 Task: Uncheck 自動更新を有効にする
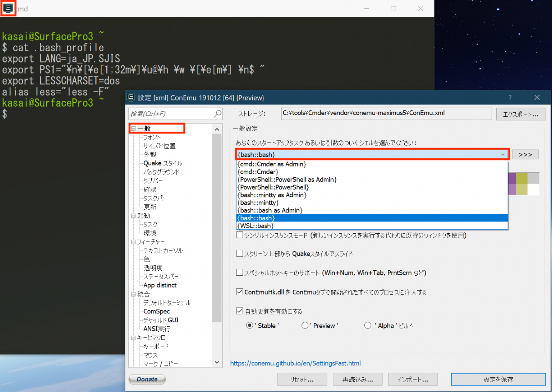click(239, 311)
